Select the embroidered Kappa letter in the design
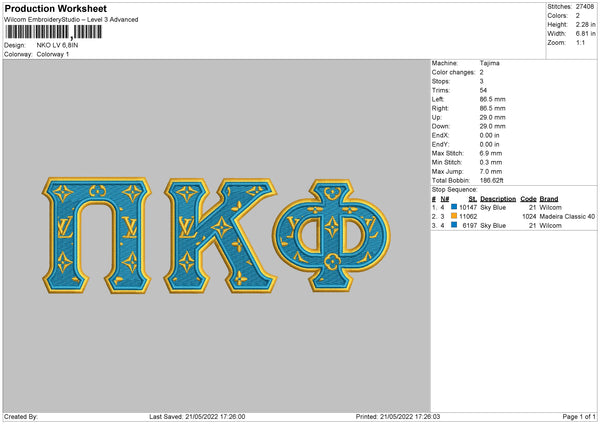 (x=220, y=235)
